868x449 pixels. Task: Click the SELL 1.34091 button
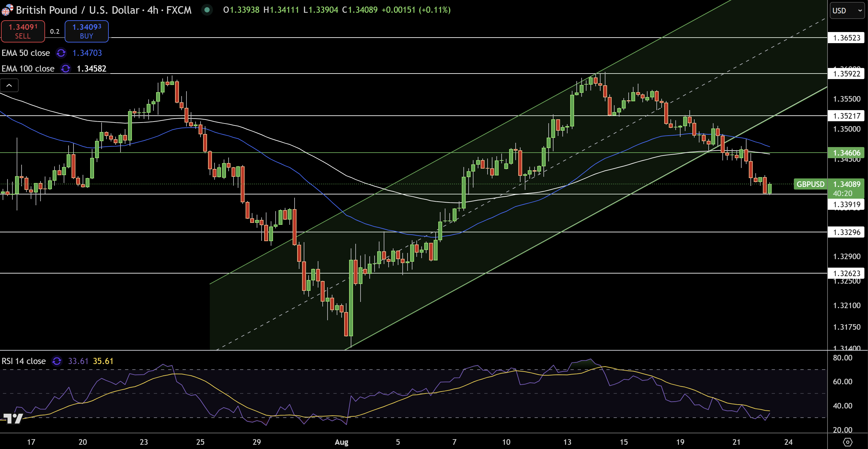pyautogui.click(x=23, y=31)
